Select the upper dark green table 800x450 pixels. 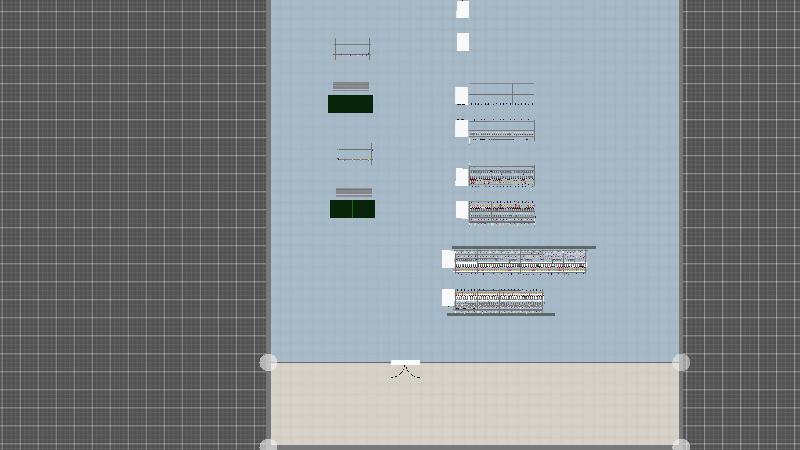(x=350, y=104)
